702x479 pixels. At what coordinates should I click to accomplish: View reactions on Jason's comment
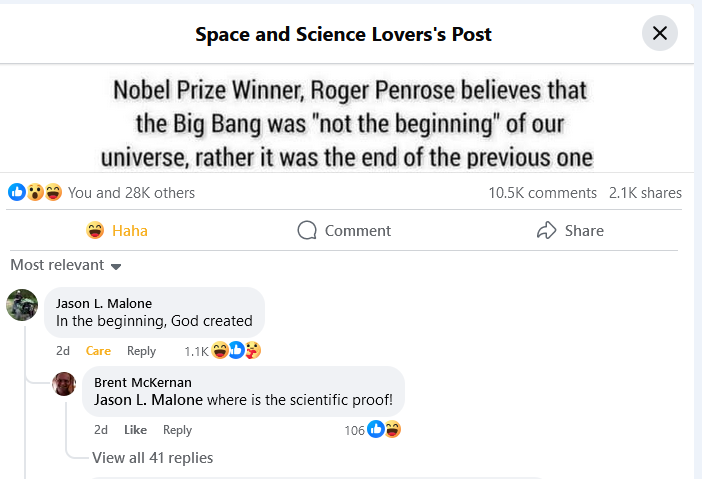coord(236,351)
